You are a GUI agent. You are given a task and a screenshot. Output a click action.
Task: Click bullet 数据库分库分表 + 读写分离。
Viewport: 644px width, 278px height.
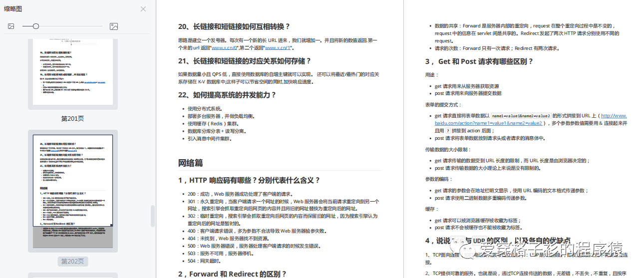(x=217, y=131)
